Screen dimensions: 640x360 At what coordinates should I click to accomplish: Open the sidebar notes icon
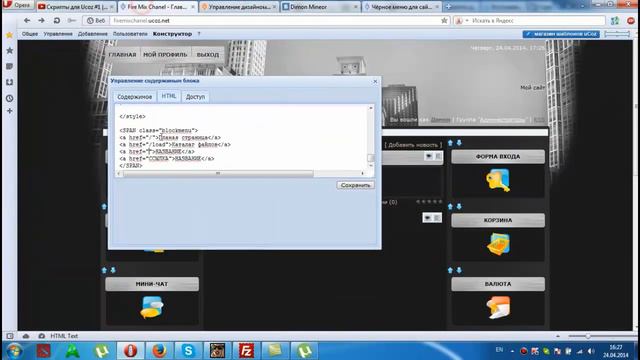[10, 66]
